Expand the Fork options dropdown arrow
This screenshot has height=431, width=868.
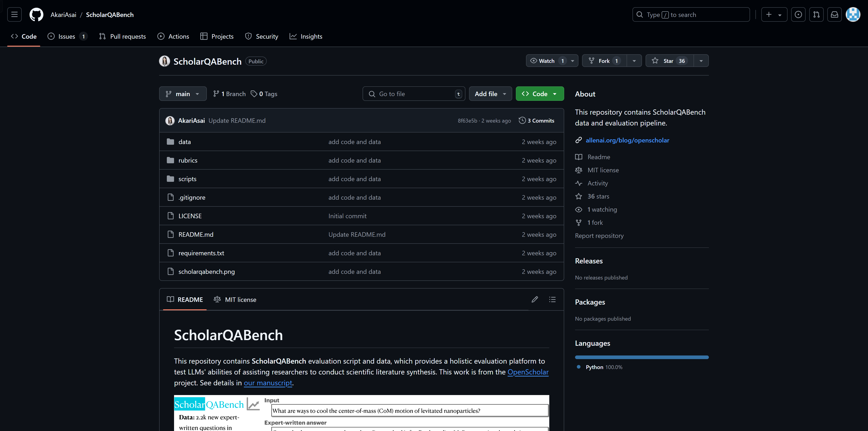click(634, 61)
